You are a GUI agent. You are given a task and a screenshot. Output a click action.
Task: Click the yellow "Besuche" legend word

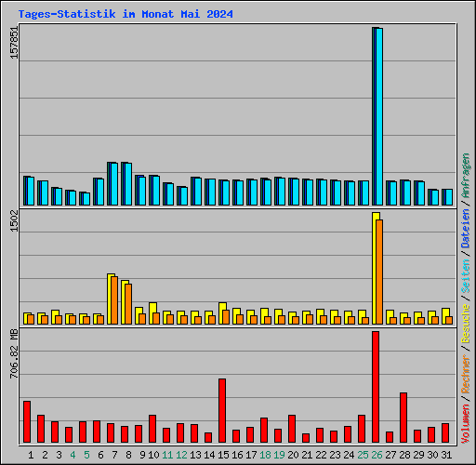(x=466, y=324)
